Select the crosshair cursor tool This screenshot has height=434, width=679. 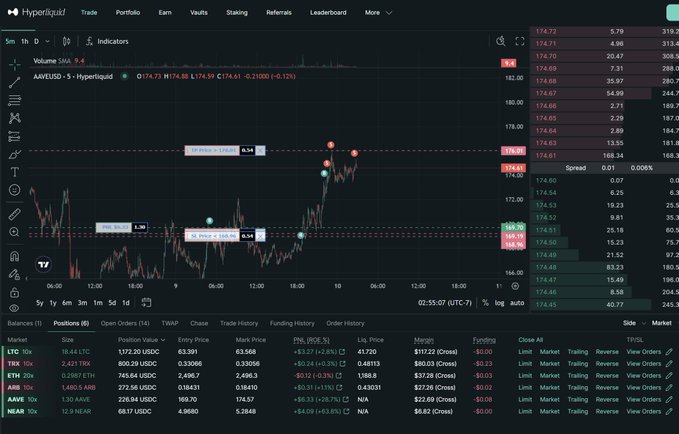(14, 65)
